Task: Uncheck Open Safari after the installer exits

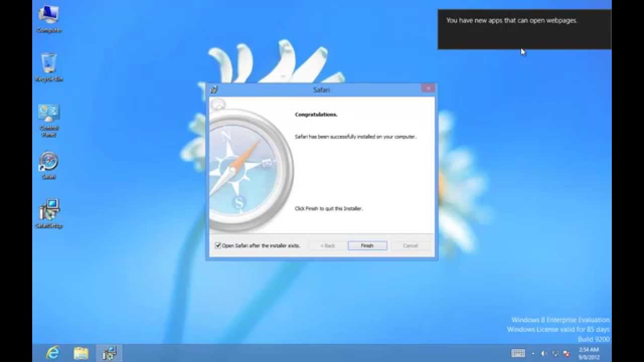Action: coord(218,245)
